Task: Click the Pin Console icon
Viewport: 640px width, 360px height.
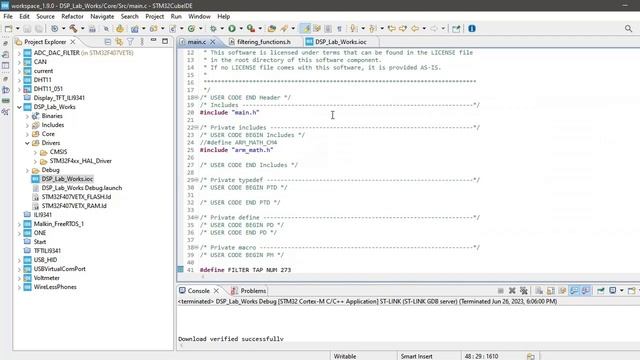Action: [600, 291]
